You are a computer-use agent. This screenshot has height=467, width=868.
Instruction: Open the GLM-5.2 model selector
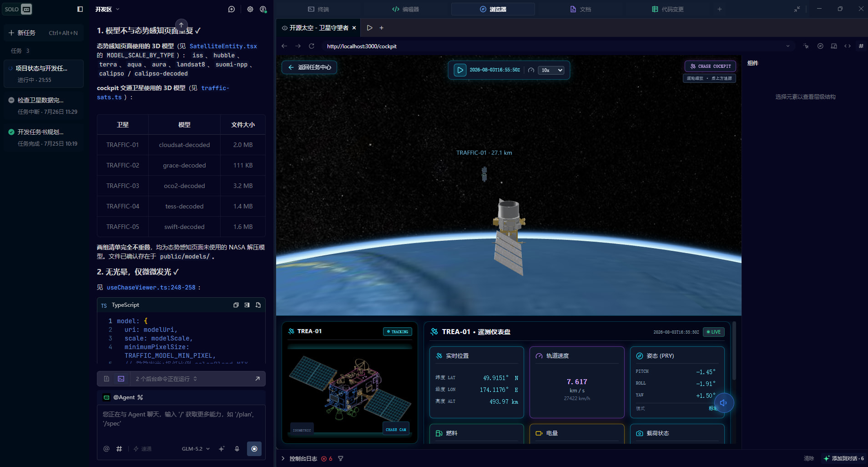click(x=196, y=449)
